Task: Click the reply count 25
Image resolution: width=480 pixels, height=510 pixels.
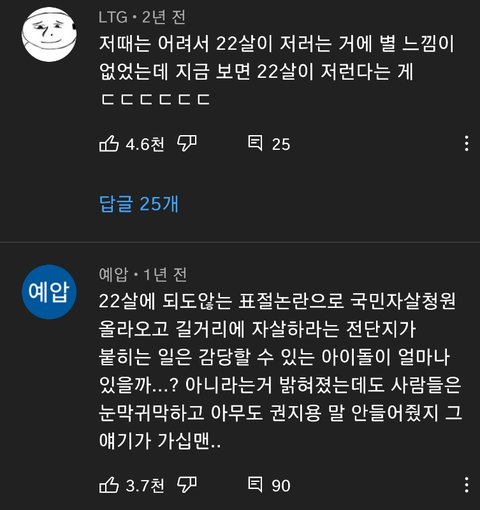Action: tap(281, 145)
